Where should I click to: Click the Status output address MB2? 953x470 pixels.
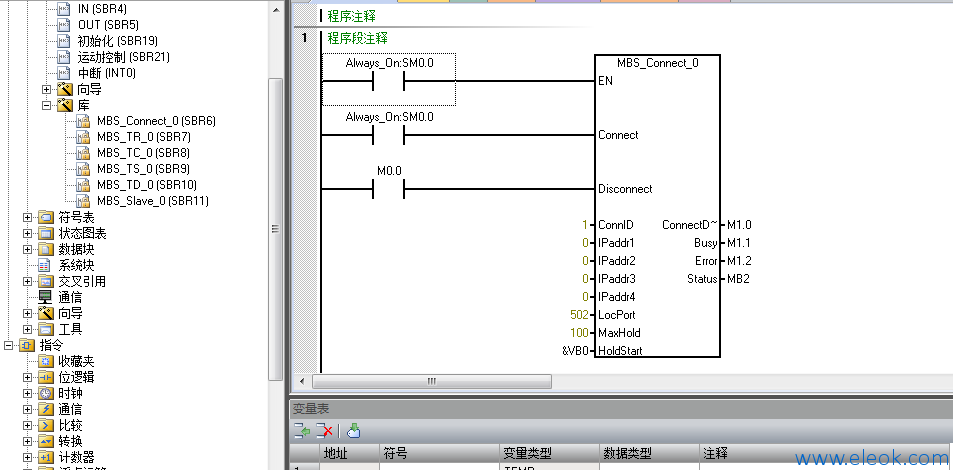click(x=738, y=279)
